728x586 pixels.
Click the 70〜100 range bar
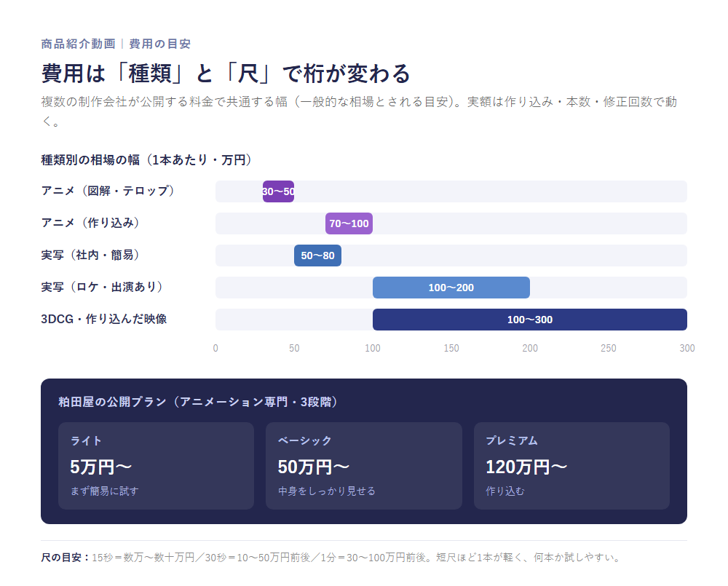click(x=349, y=223)
